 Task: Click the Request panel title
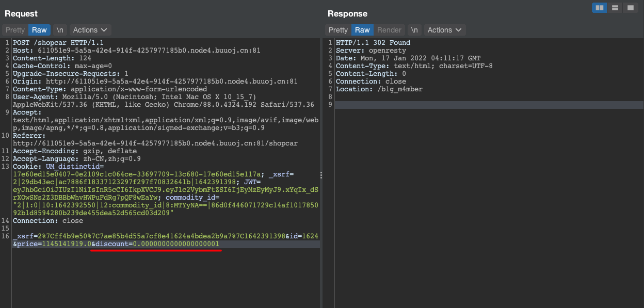click(x=21, y=13)
